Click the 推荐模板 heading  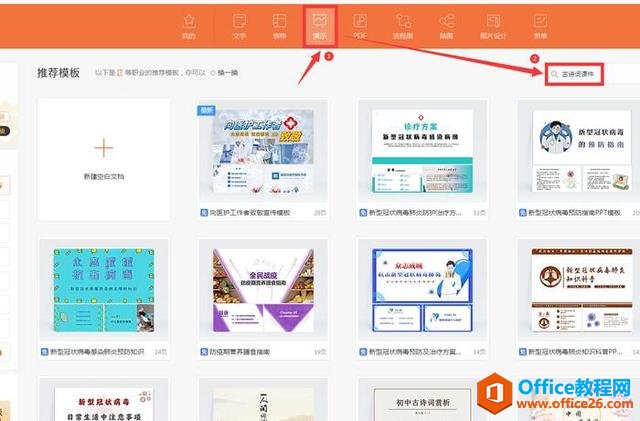tap(58, 73)
